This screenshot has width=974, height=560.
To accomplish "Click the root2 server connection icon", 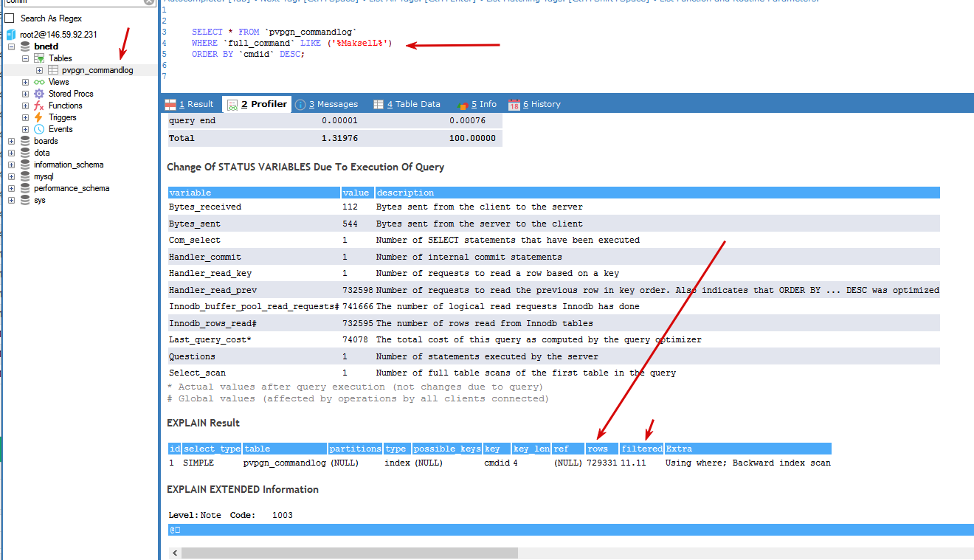I will click(x=11, y=35).
